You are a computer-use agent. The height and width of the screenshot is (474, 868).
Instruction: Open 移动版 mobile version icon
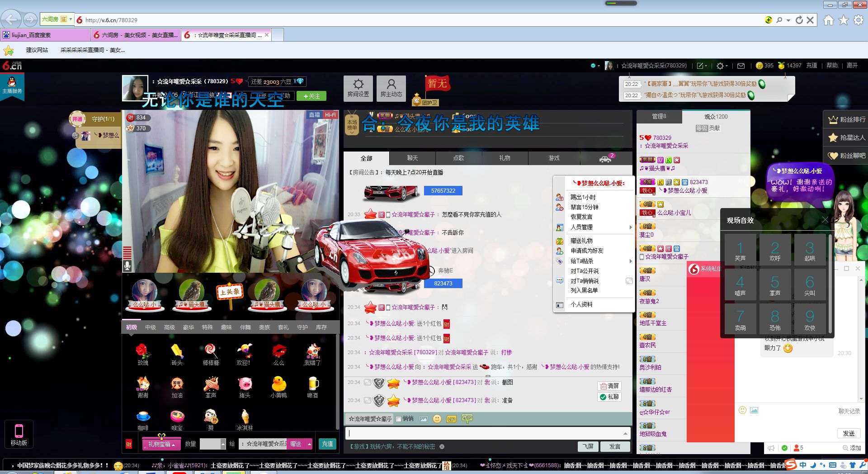19,435
